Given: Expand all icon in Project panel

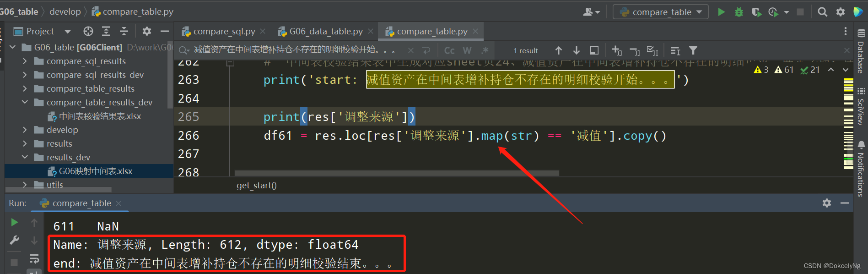Looking at the screenshot, I should tap(106, 31).
